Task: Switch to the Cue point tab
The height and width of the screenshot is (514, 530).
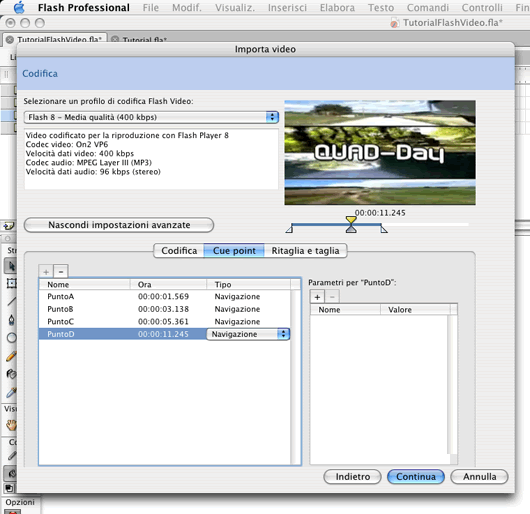Action: (234, 251)
